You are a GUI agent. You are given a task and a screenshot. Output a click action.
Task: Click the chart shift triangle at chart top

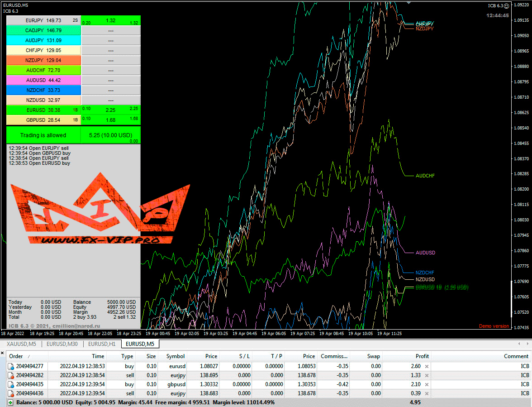(x=409, y=3)
